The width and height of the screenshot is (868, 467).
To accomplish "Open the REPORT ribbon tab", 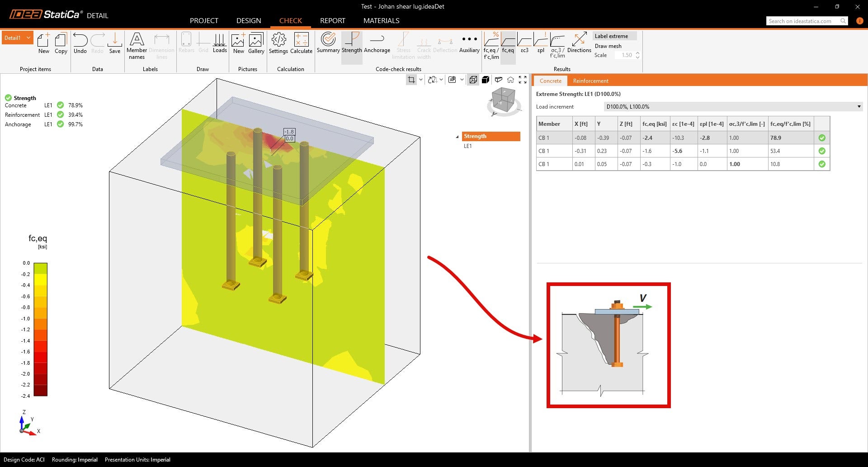I will point(332,21).
